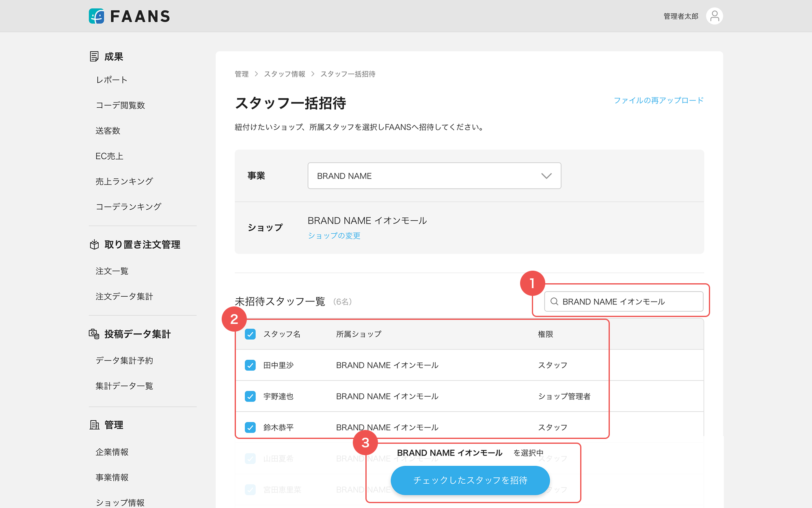Uncheck the checkbox for 田中里沙

pyautogui.click(x=251, y=365)
